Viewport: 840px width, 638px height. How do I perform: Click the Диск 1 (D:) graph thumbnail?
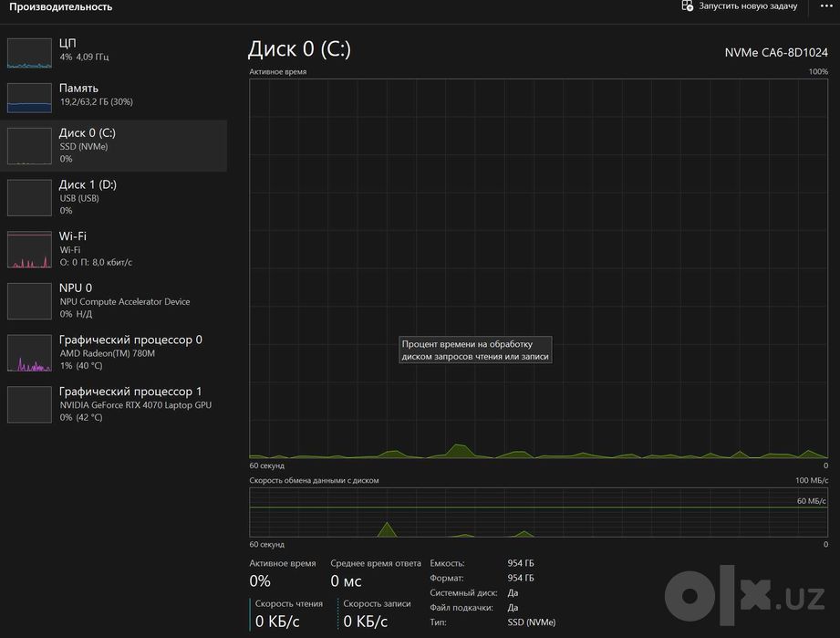tap(29, 198)
